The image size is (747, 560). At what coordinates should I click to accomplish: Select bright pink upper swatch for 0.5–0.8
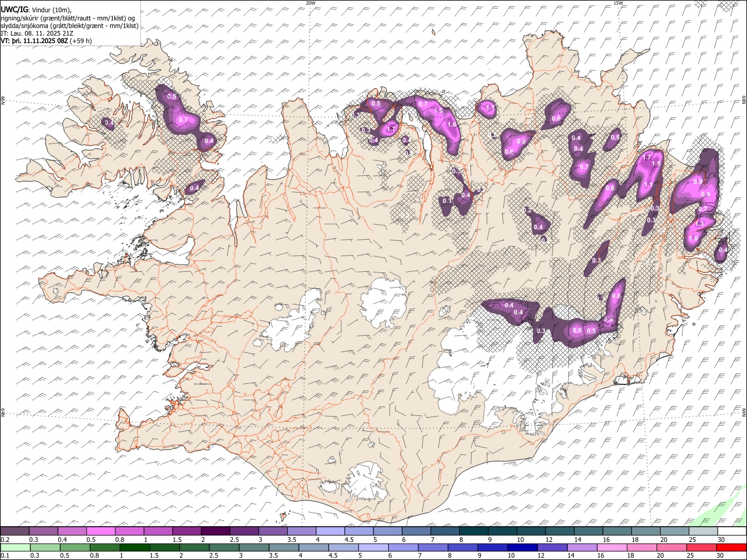[x=101, y=531]
